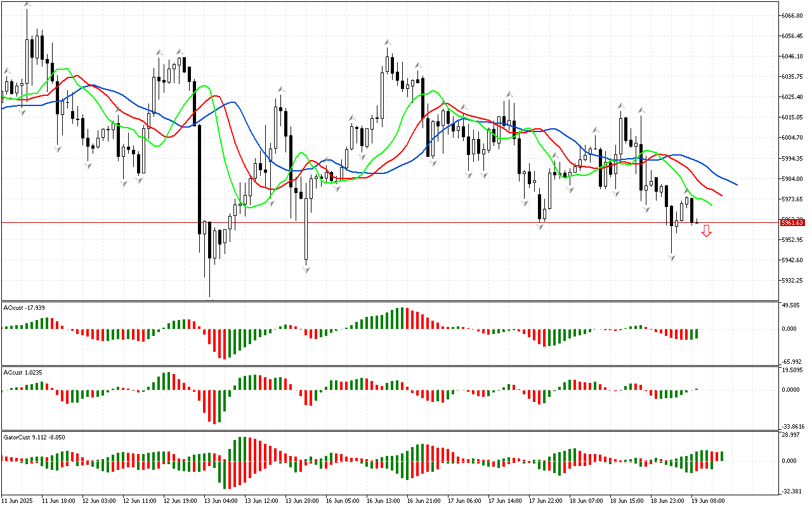Viewport: 812px width, 508px height.
Task: Click the 19 Jun 08:00 time axis label
Action: 709,501
